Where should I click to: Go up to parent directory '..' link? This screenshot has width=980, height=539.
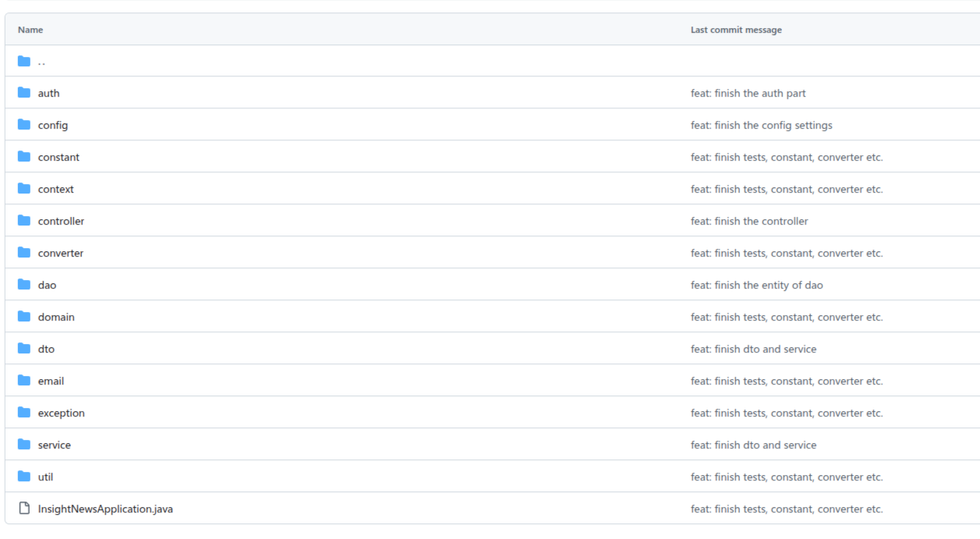[x=41, y=62]
